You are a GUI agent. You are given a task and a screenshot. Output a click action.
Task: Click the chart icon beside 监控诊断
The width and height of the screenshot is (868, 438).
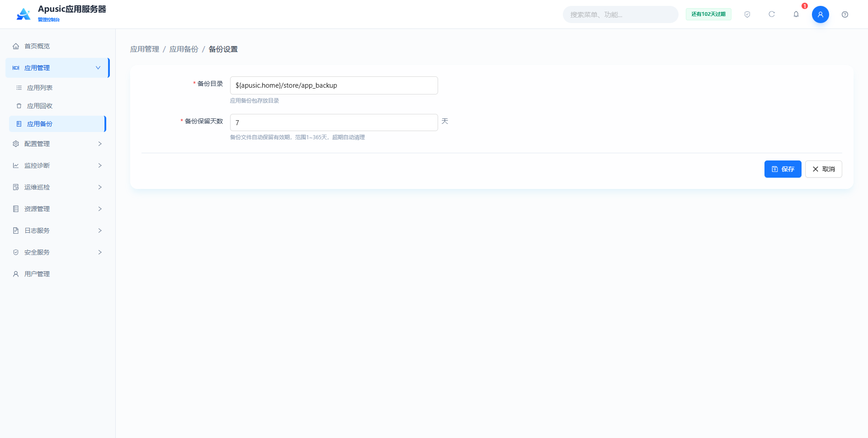(16, 165)
